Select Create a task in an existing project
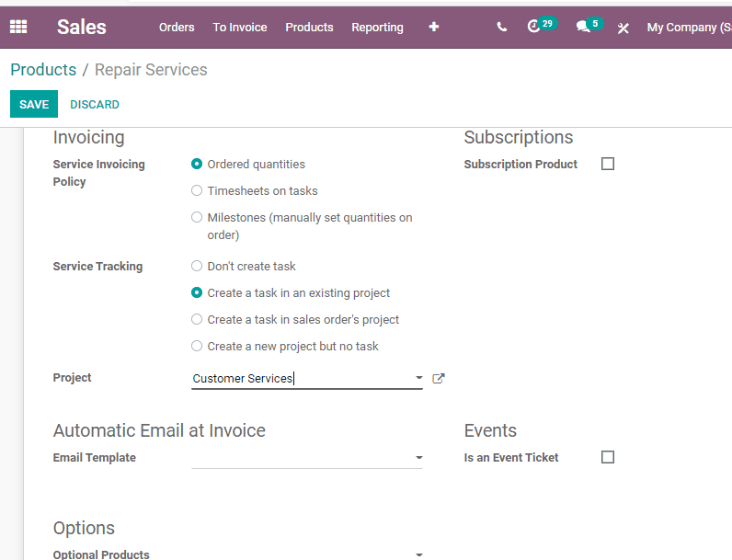The image size is (732, 560). pos(197,292)
